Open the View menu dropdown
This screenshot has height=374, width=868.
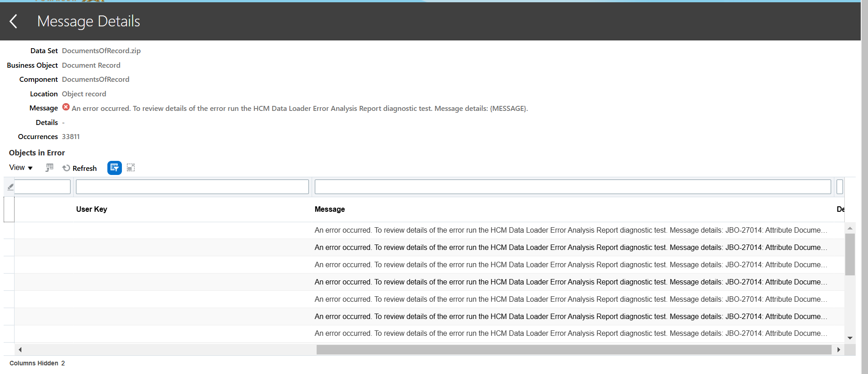(21, 168)
